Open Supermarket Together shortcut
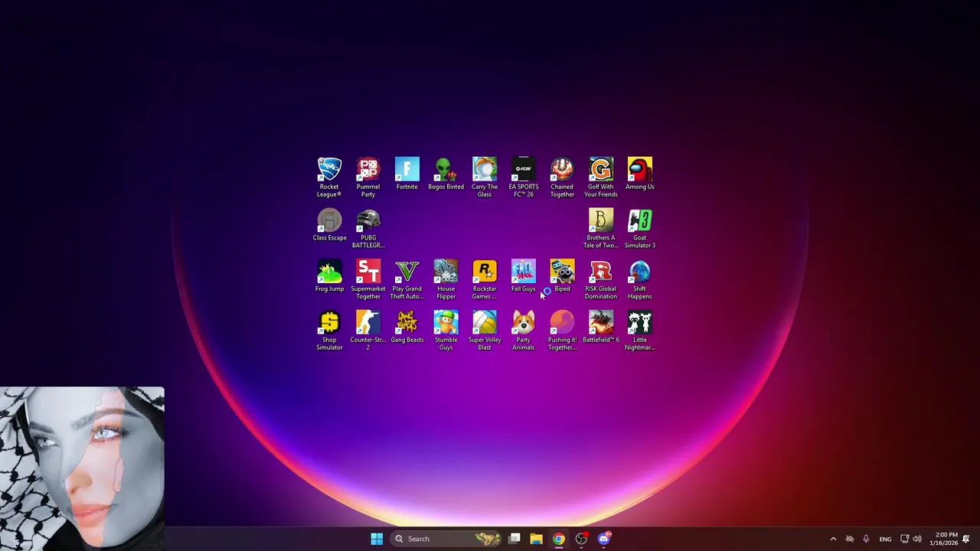Screen dimensions: 980x551 [x=368, y=280]
